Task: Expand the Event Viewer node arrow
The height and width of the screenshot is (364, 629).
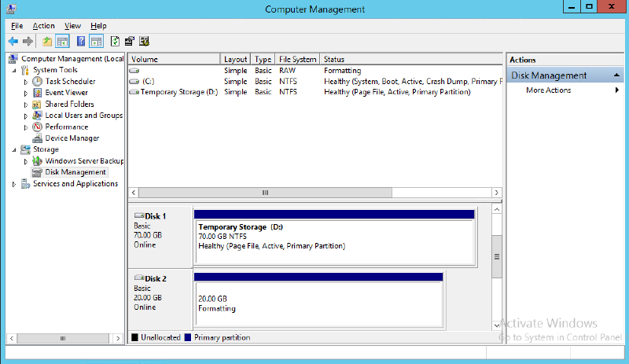Action: 26,93
